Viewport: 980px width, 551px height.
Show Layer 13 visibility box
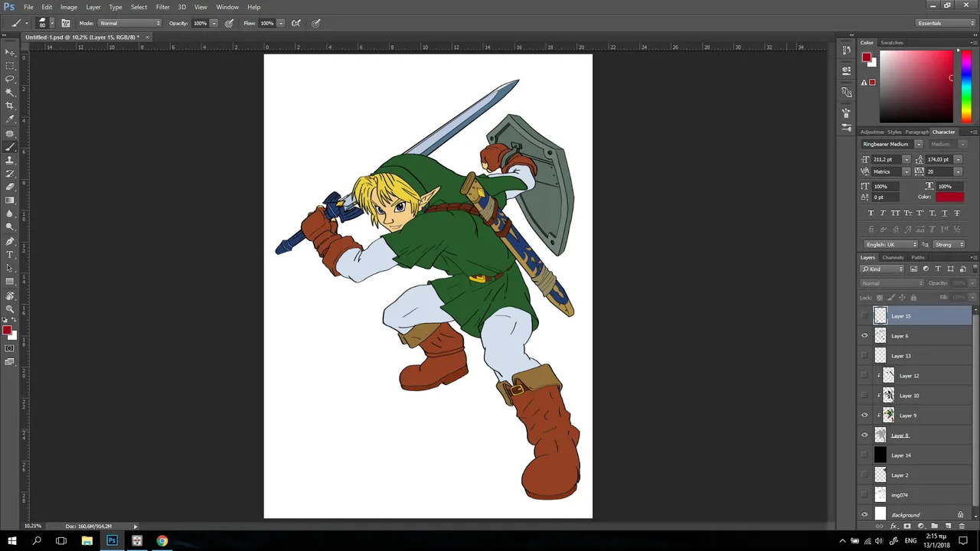click(x=865, y=356)
